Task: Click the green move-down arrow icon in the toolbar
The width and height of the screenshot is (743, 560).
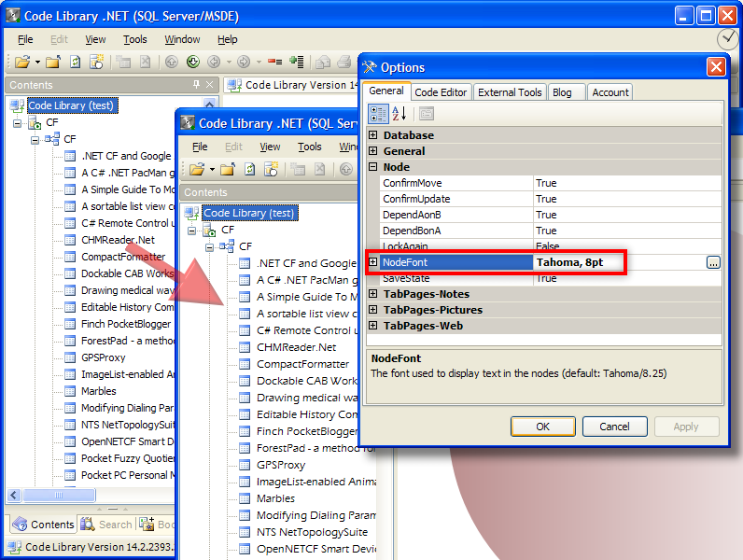Action: coord(193,62)
